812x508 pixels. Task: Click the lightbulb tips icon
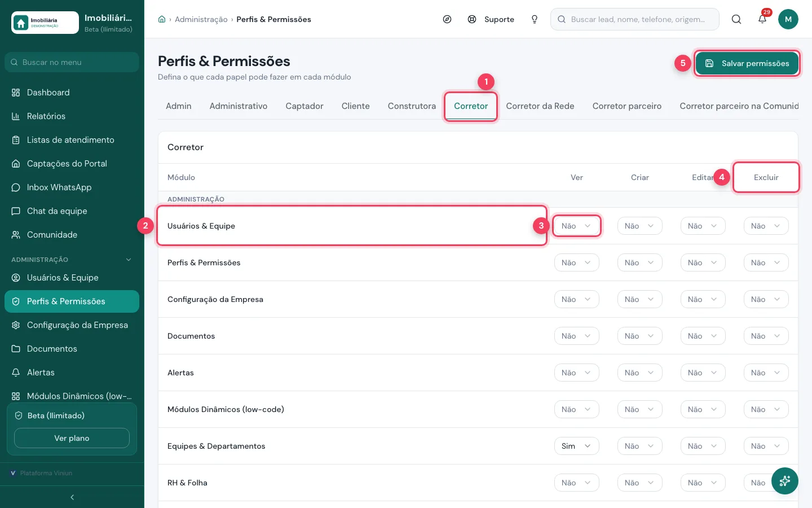tap(535, 19)
